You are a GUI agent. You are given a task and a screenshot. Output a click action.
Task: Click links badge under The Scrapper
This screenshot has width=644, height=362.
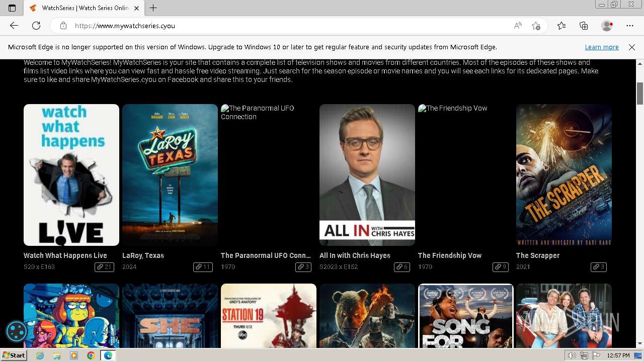pyautogui.click(x=599, y=267)
